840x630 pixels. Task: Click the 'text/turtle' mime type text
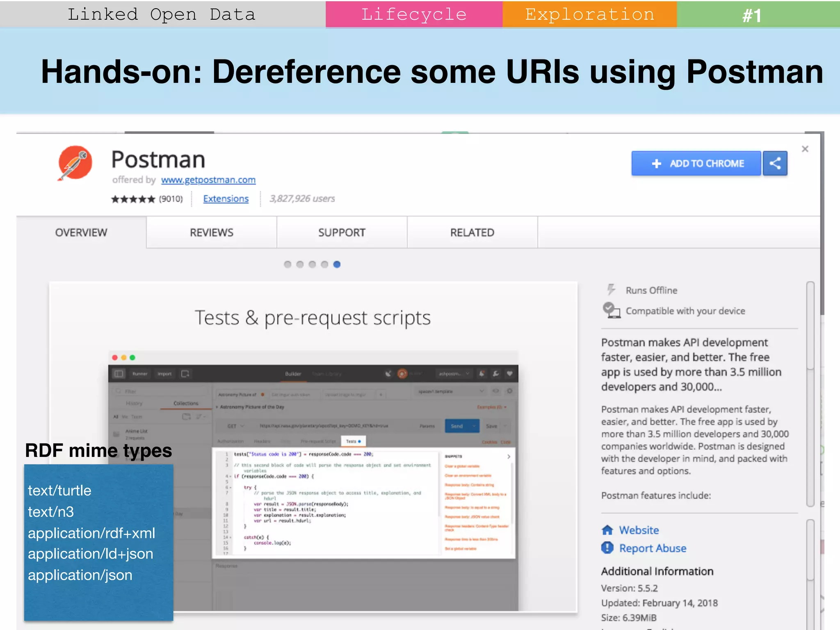[59, 491]
